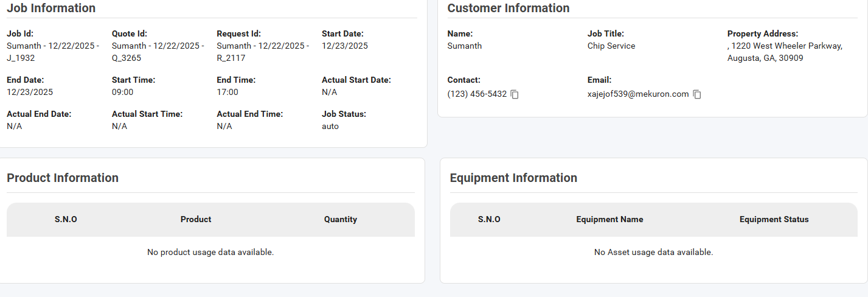Click the End Time value 17:00
This screenshot has height=297, width=868.
(227, 92)
